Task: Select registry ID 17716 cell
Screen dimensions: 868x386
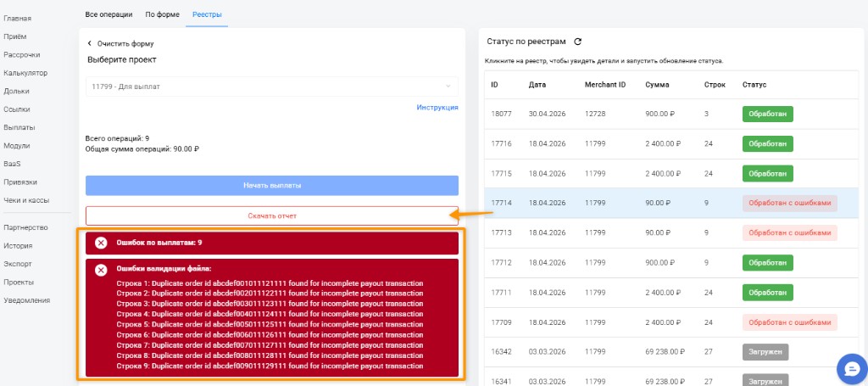Action: coord(501,144)
